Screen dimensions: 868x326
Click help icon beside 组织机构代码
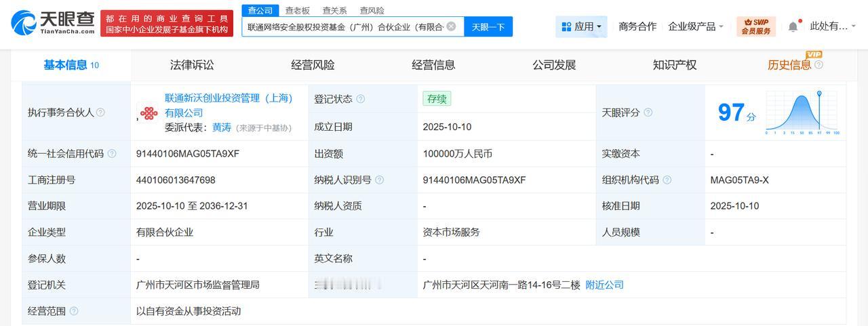point(667,180)
